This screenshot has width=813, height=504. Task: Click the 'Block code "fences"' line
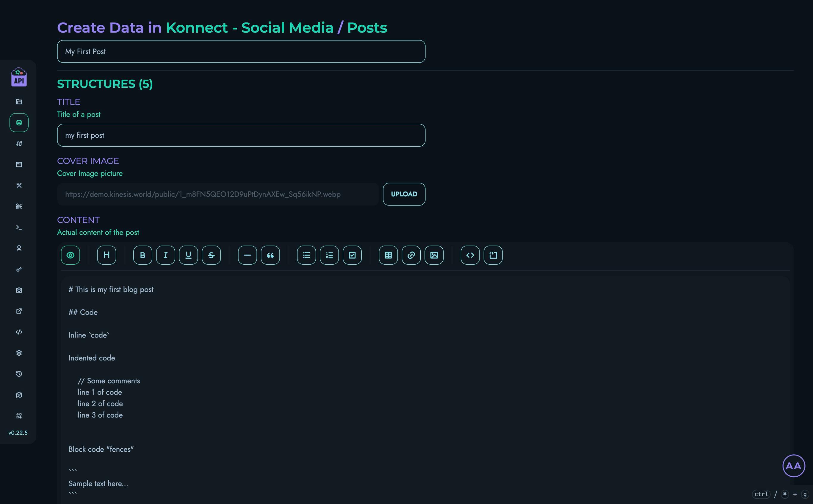(101, 449)
